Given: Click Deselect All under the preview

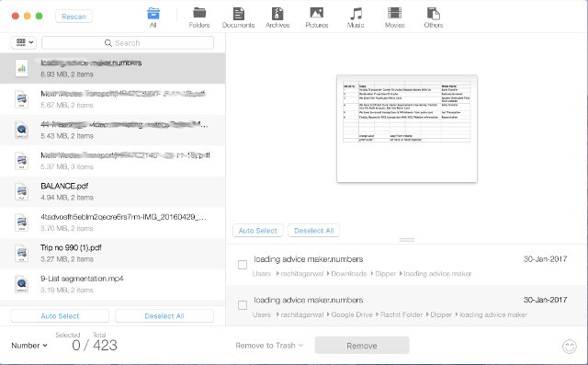Looking at the screenshot, I should (x=314, y=231).
